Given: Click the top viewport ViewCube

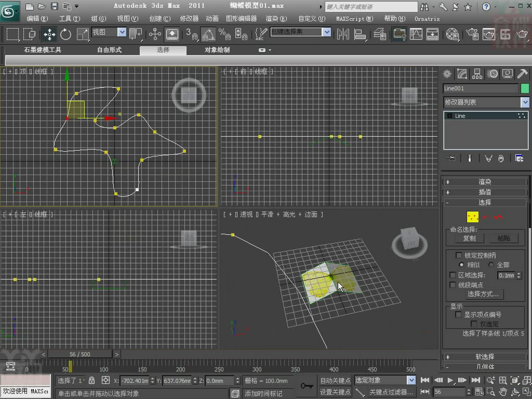Looking at the screenshot, I should (x=189, y=96).
